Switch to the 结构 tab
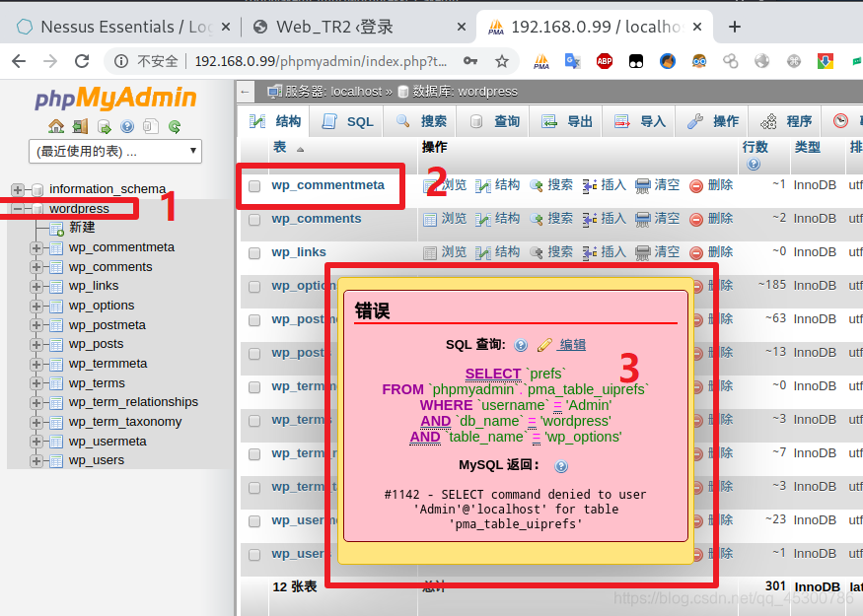This screenshot has width=863, height=616. (x=274, y=121)
